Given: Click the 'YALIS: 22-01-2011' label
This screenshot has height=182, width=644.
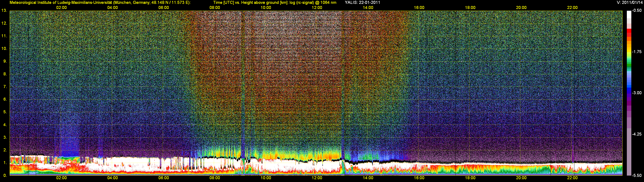Looking at the screenshot, I should pyautogui.click(x=363, y=3).
